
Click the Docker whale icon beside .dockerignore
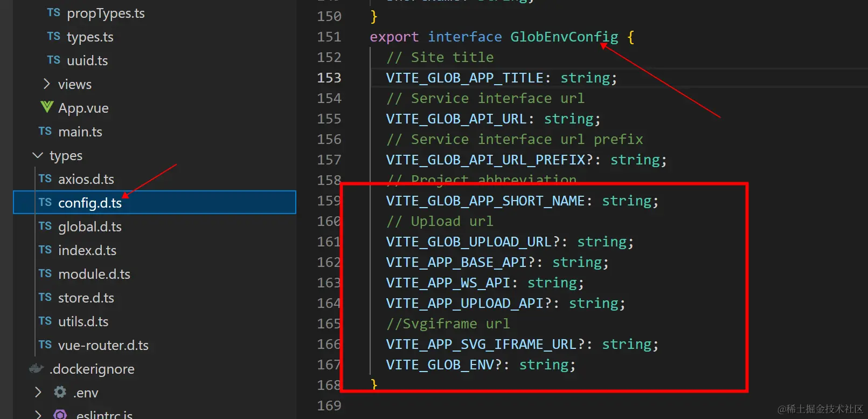(36, 368)
